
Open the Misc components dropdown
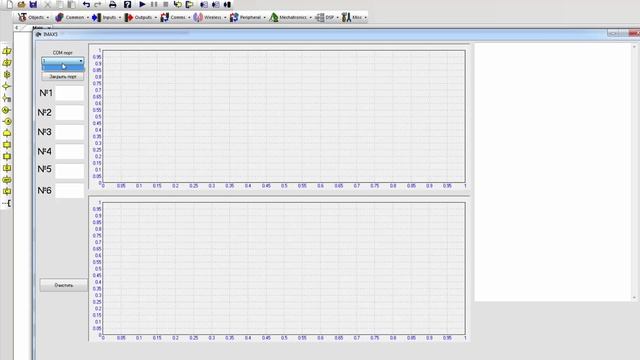(354, 17)
